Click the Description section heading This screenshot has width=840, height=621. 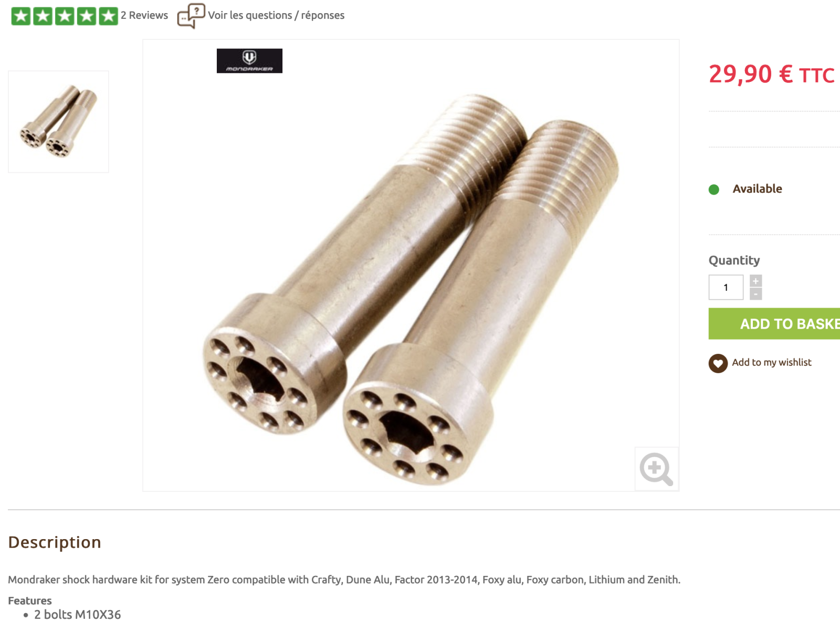[x=55, y=542]
